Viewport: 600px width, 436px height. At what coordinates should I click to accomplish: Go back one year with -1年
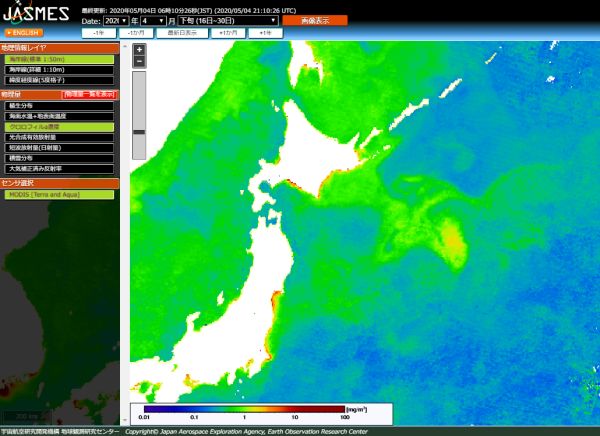click(99, 33)
